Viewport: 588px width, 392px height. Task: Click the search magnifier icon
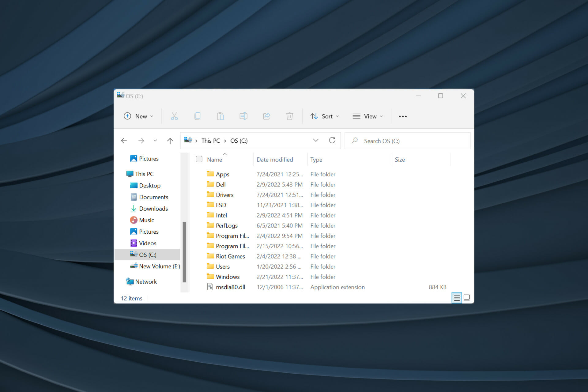355,141
